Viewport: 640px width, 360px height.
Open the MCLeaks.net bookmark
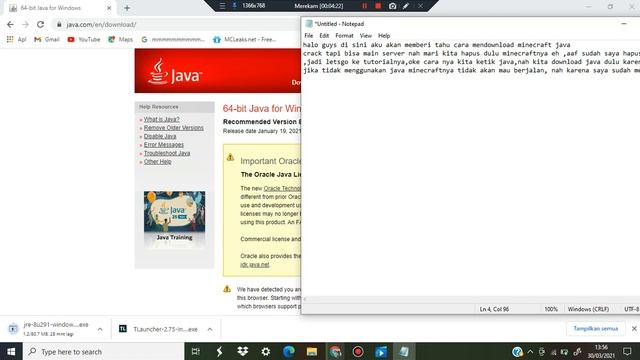[x=245, y=39]
